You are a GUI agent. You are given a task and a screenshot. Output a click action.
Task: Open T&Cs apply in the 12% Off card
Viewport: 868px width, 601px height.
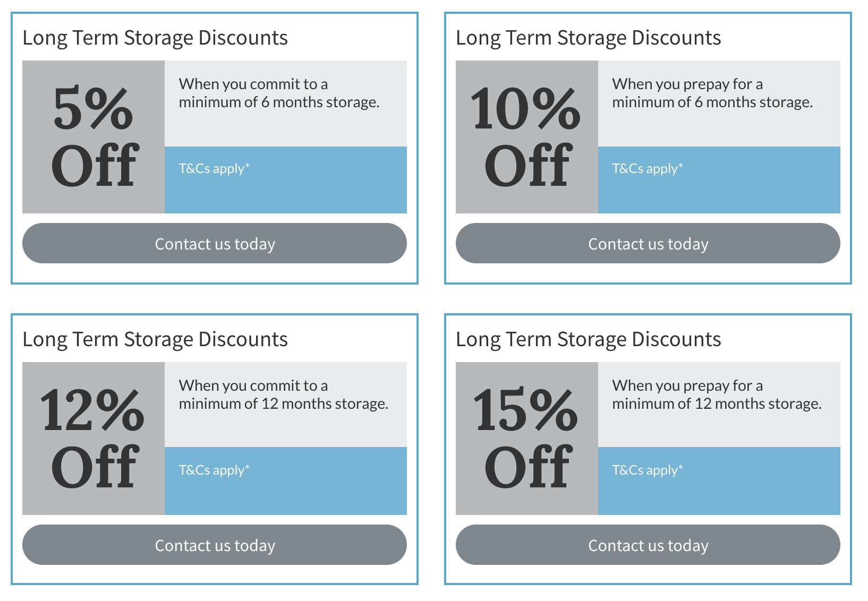click(x=214, y=470)
